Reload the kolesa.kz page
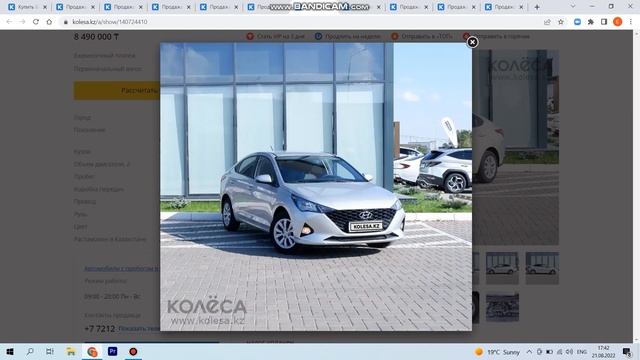The height and width of the screenshot is (360, 640). (36, 22)
